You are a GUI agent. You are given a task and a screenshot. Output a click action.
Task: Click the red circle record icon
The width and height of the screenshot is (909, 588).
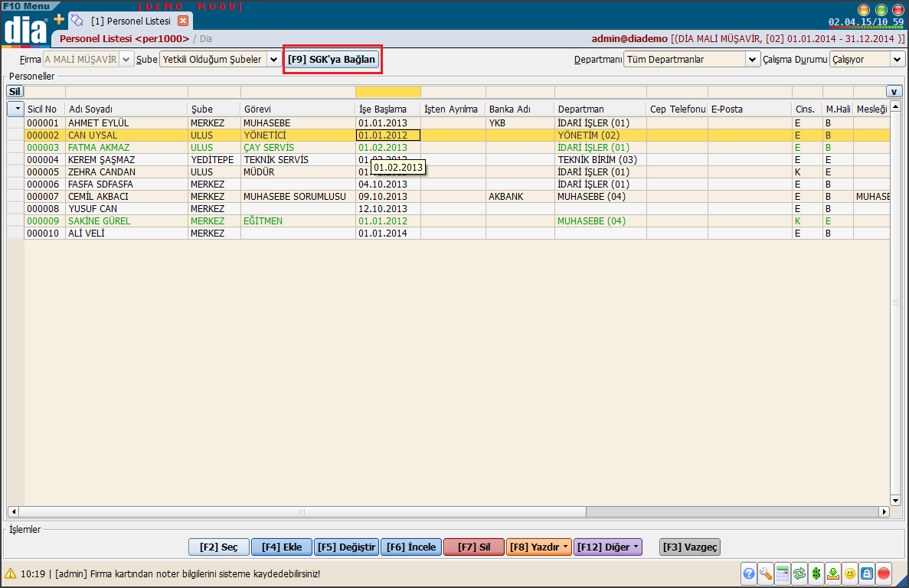tap(884, 573)
